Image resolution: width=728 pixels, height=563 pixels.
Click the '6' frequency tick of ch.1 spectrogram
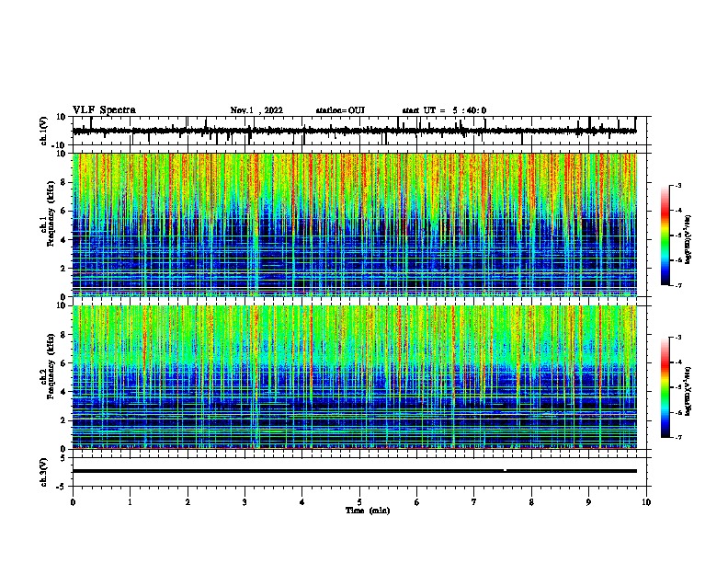tap(63, 211)
